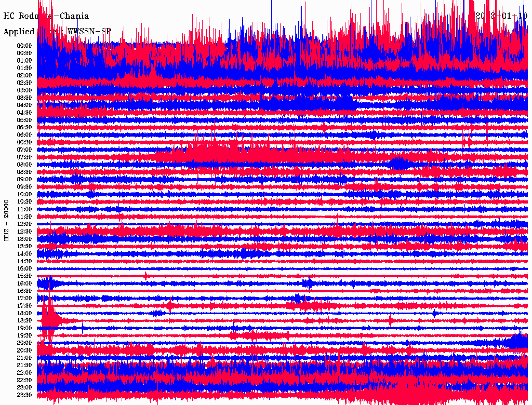
Task: Click the date label in top-right corner
Action: point(501,17)
